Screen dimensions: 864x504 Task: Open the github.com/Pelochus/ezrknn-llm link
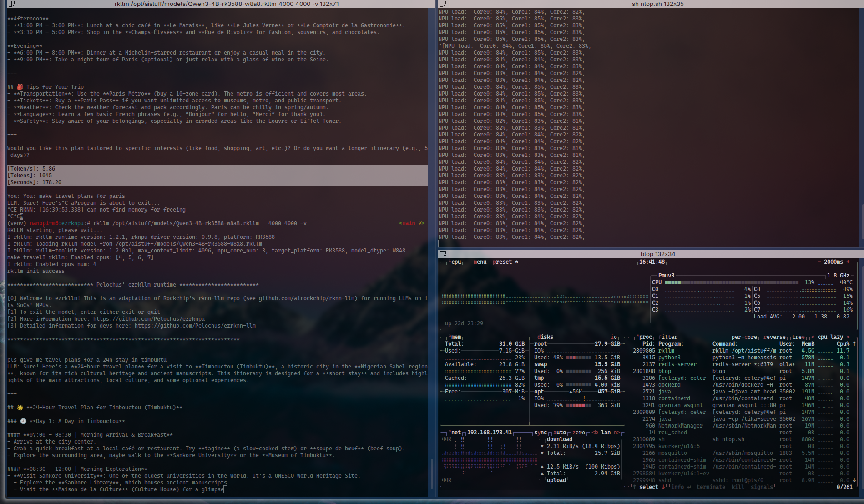195,326
